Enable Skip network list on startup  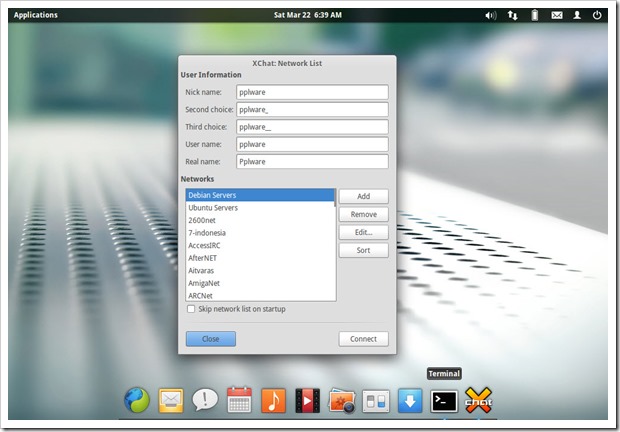coord(191,309)
